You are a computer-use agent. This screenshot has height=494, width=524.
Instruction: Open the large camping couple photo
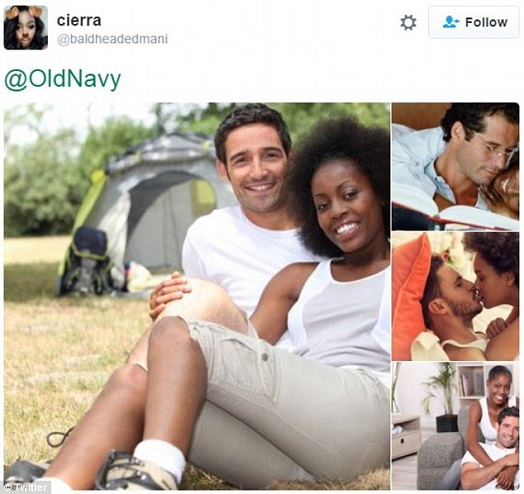(196, 296)
